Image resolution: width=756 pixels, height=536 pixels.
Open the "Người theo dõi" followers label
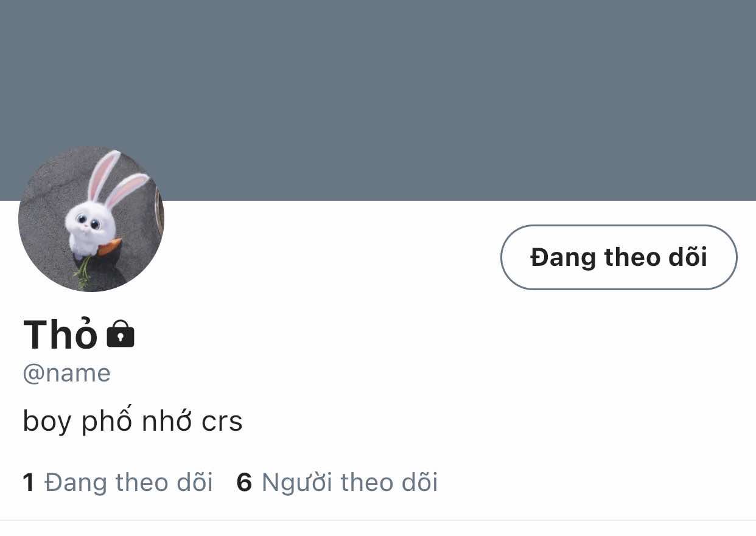coord(349,482)
